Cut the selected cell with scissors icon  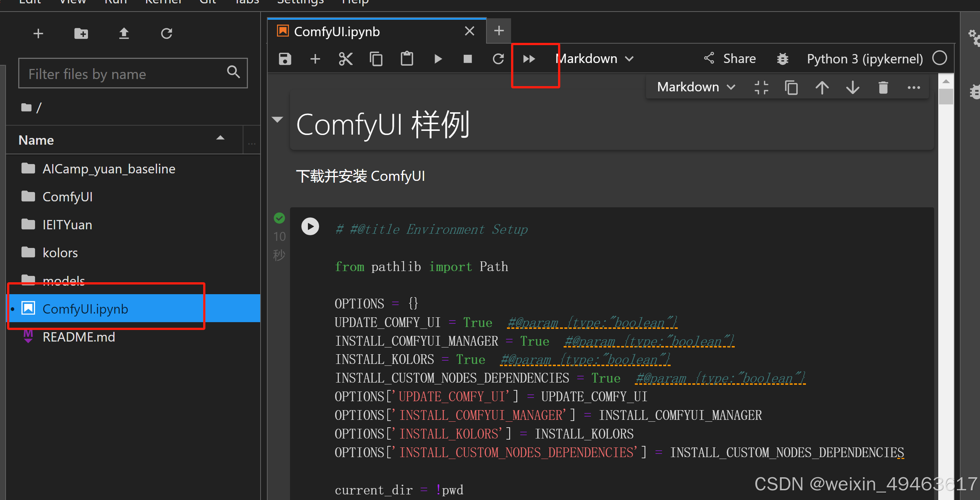(x=346, y=59)
